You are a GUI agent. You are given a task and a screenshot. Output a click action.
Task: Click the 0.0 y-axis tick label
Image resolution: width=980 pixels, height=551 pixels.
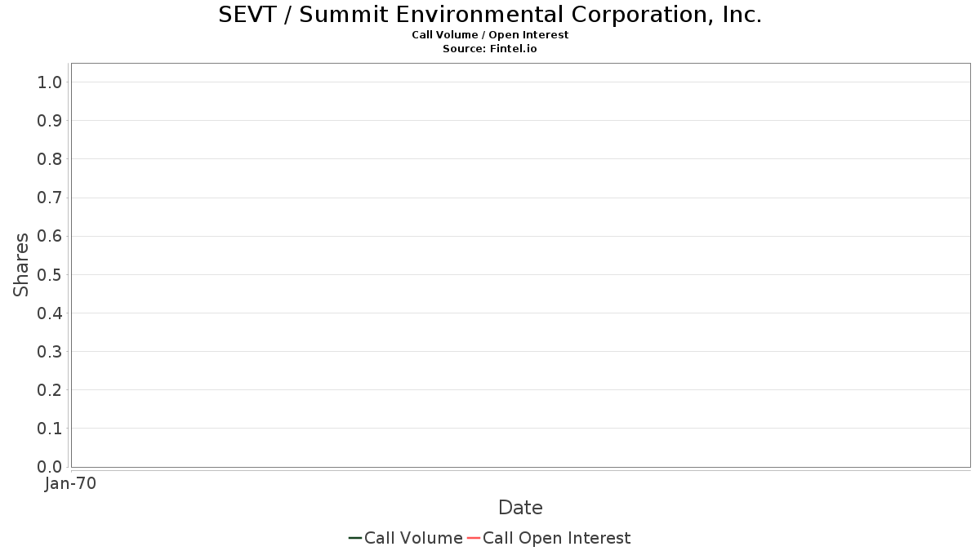point(50,467)
